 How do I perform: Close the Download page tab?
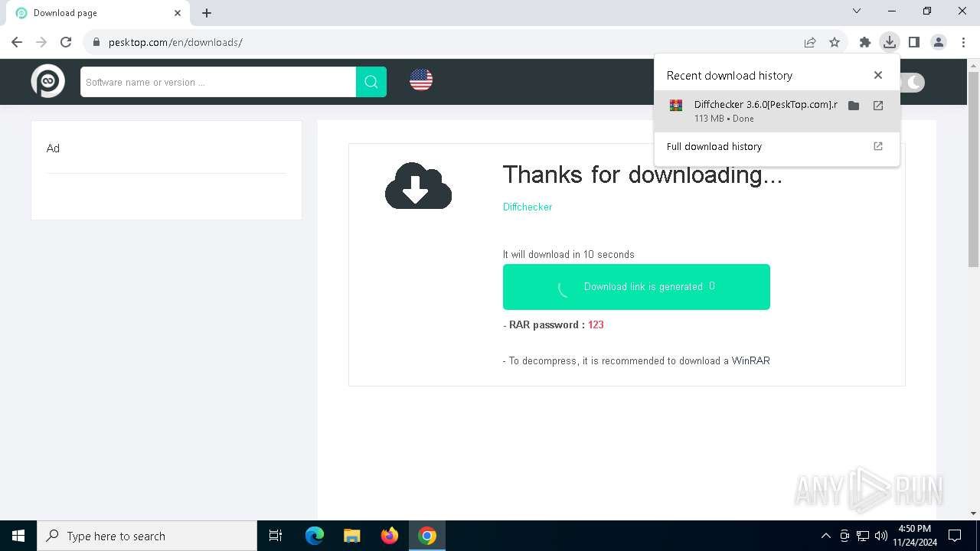[x=178, y=13]
